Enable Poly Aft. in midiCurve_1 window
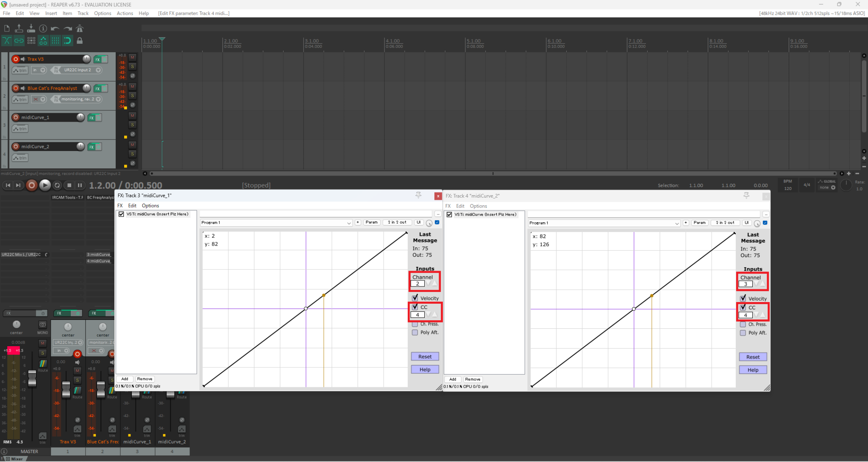This screenshot has width=868, height=462. (x=415, y=332)
